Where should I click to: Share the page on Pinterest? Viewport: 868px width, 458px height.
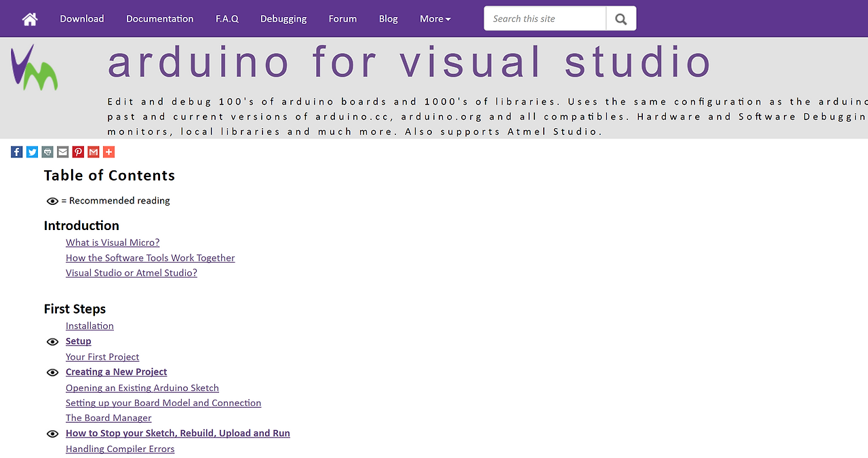point(78,152)
